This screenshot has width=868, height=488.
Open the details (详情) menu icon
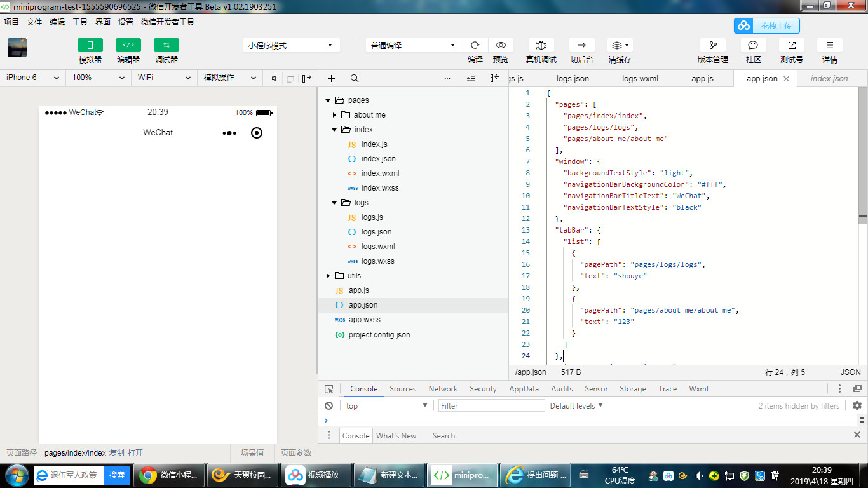tap(829, 45)
